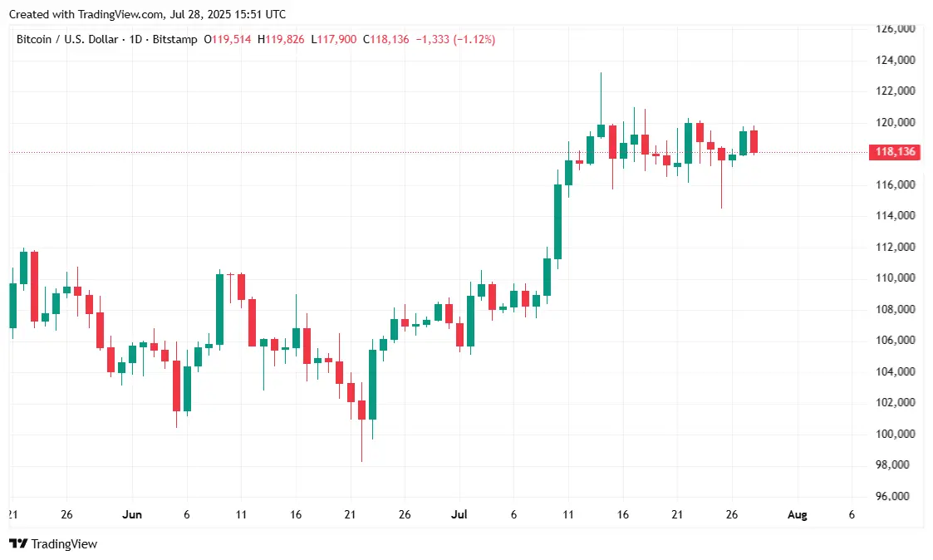Screen dimensions: 933x560
Task: Click the Low value 117,900
Action: [336, 39]
